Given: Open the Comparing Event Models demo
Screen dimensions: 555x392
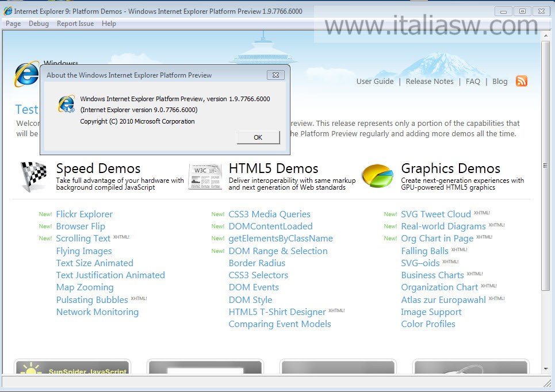Looking at the screenshot, I should coord(280,324).
